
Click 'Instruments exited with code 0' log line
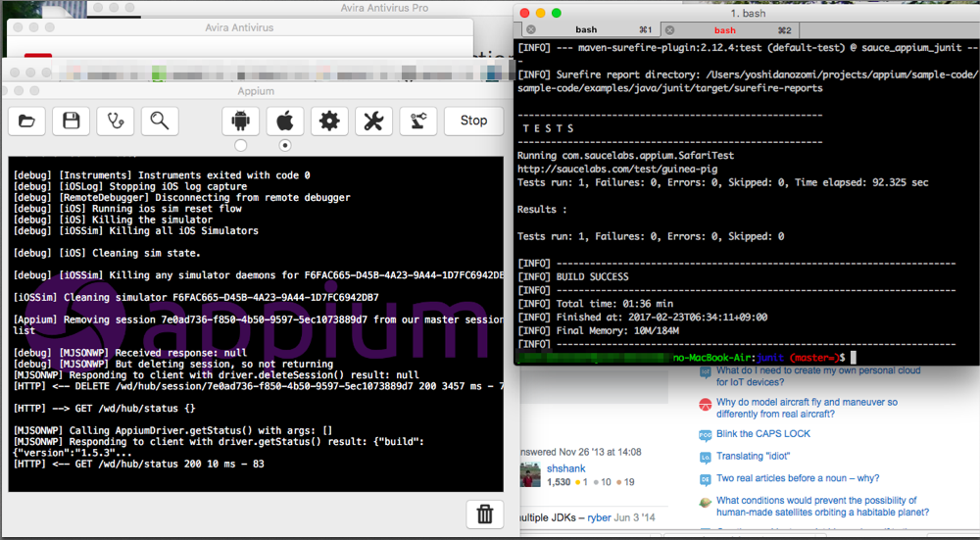click(x=162, y=175)
